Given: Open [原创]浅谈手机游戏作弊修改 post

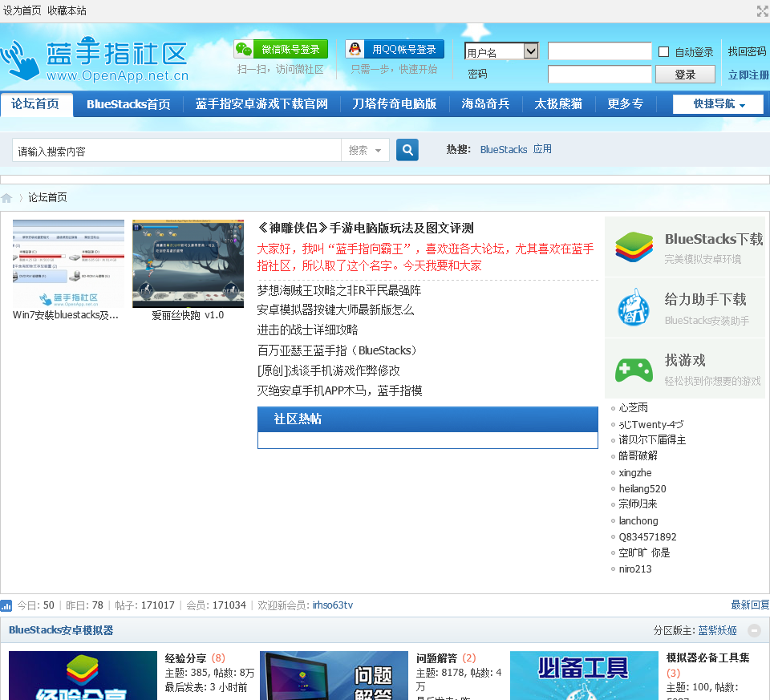Looking at the screenshot, I should [x=329, y=370].
